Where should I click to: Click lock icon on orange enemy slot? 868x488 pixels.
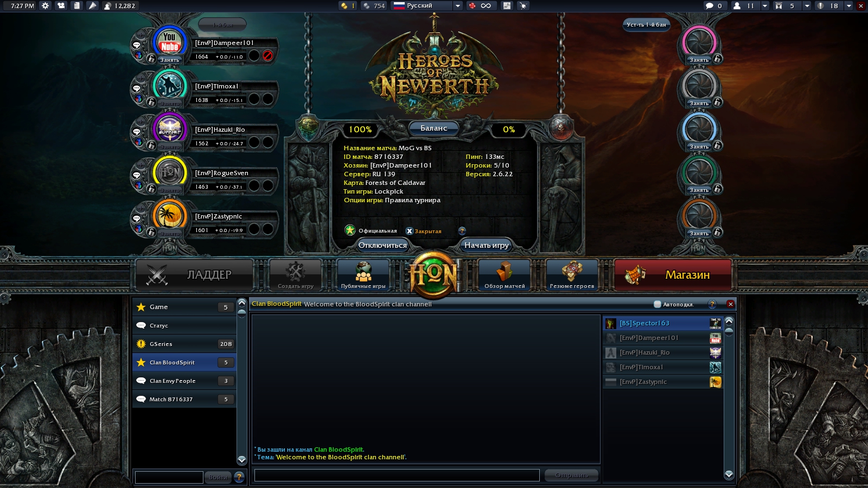[717, 232]
